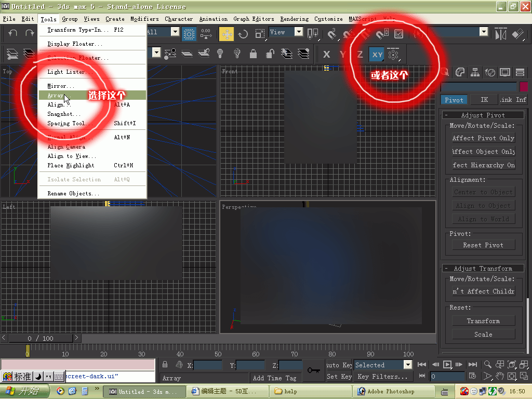Click the Reset Pivot button
This screenshot has height=399, width=532.
click(x=483, y=245)
